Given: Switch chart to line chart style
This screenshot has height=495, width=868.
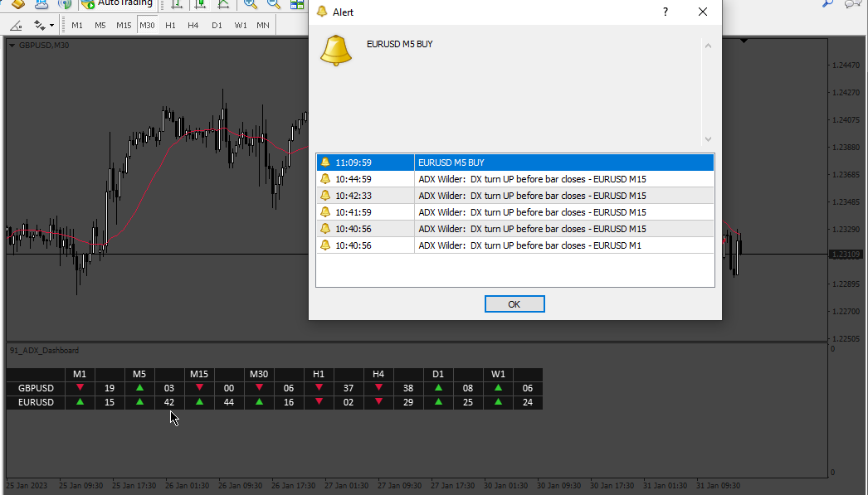Looking at the screenshot, I should pyautogui.click(x=223, y=4).
